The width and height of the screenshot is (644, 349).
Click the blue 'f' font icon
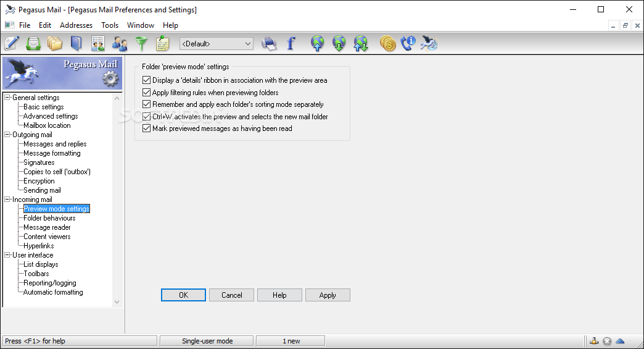coord(291,43)
